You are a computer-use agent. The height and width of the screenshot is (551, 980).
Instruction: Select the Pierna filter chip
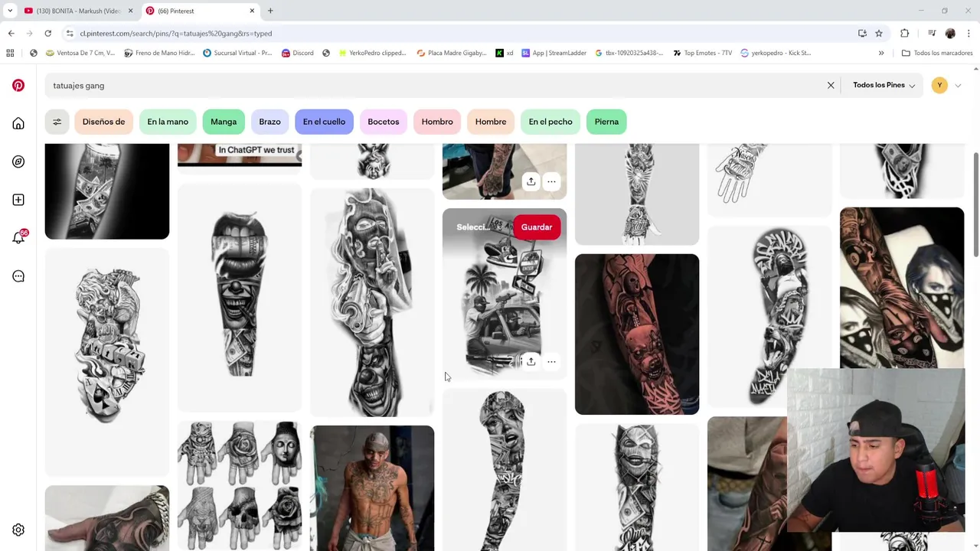point(606,122)
